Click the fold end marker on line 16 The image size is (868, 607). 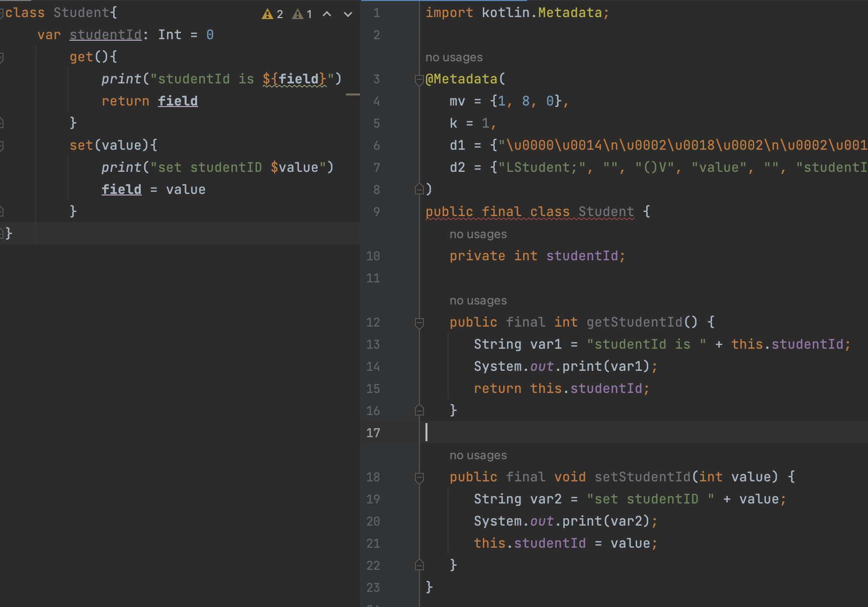(x=419, y=411)
